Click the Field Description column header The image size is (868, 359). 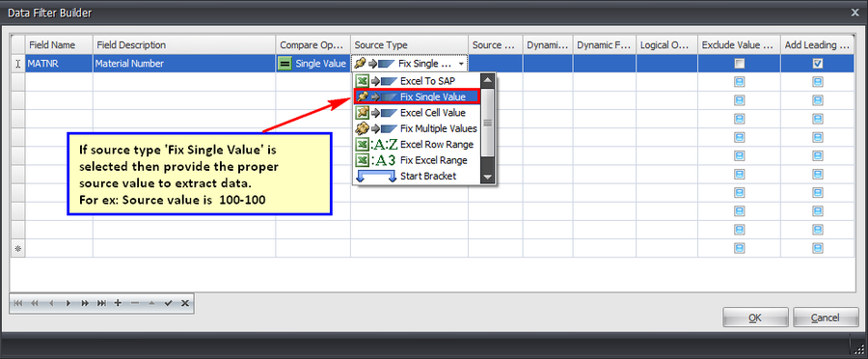point(184,44)
